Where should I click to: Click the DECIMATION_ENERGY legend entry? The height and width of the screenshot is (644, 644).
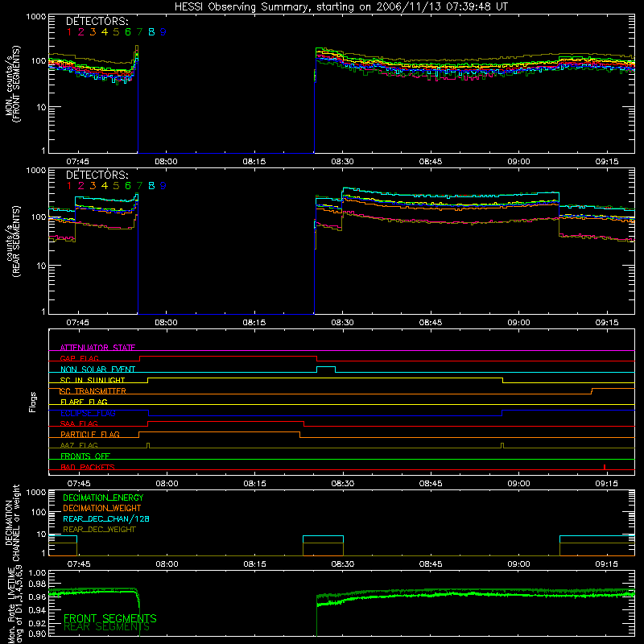103,497
